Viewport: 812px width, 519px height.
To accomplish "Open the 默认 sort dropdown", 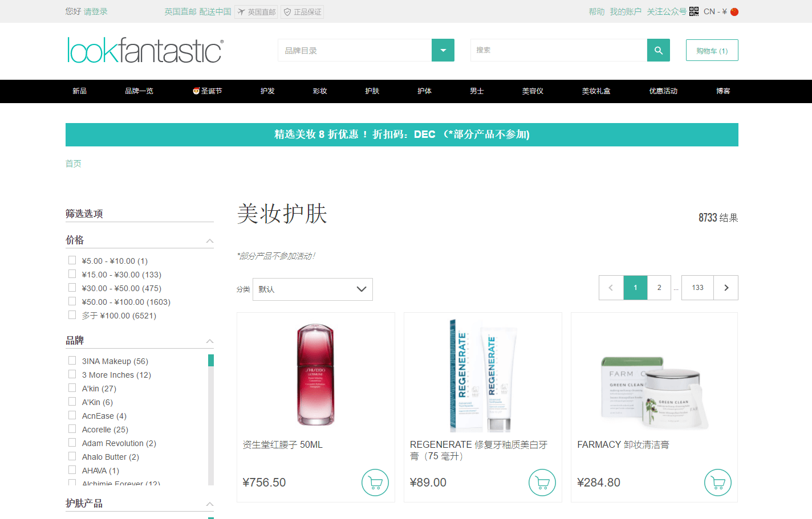I will click(x=312, y=289).
